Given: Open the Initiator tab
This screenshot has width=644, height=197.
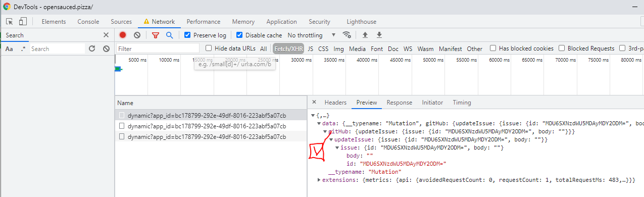Looking at the screenshot, I should pos(432,103).
